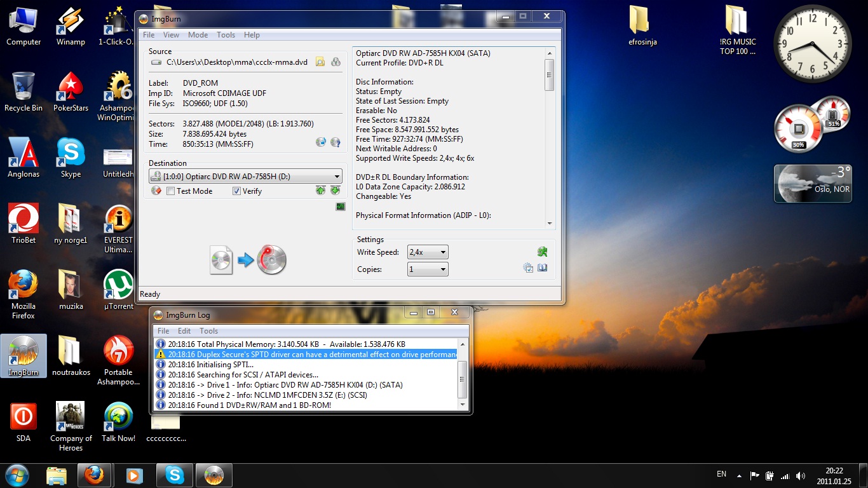Toggle the Test Mode checkbox
This screenshot has height=488, width=868.
point(170,191)
